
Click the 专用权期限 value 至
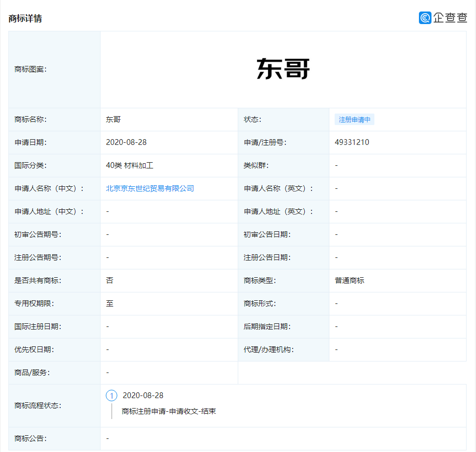pyautogui.click(x=107, y=303)
